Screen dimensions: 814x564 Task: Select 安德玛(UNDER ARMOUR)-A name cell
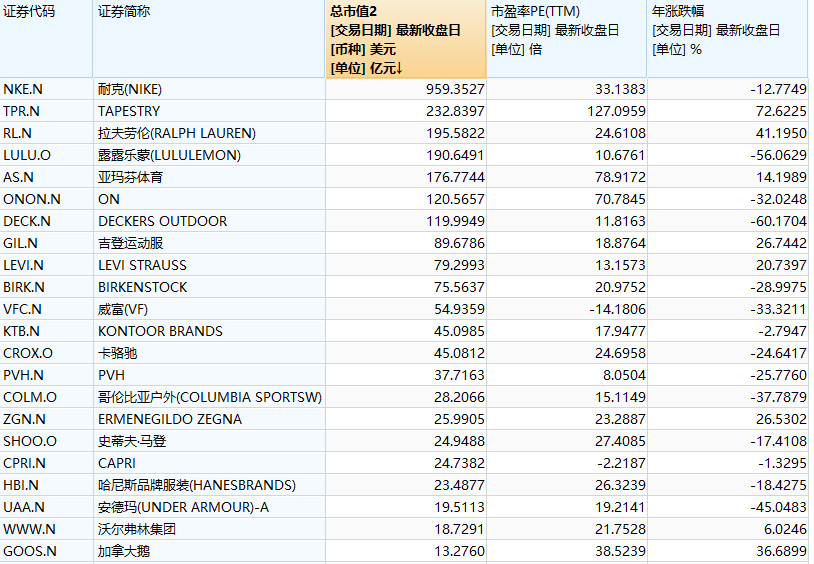[x=209, y=507]
